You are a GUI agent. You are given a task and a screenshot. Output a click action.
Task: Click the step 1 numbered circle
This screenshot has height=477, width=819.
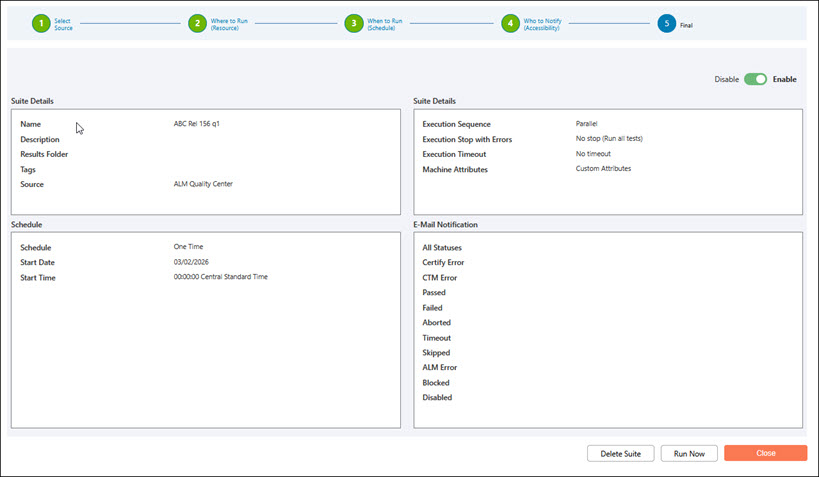coord(40,24)
